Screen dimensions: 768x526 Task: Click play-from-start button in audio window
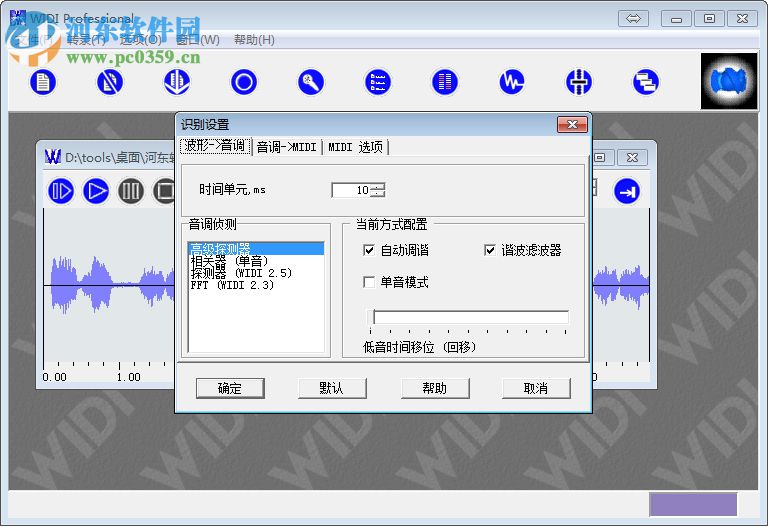(61, 191)
